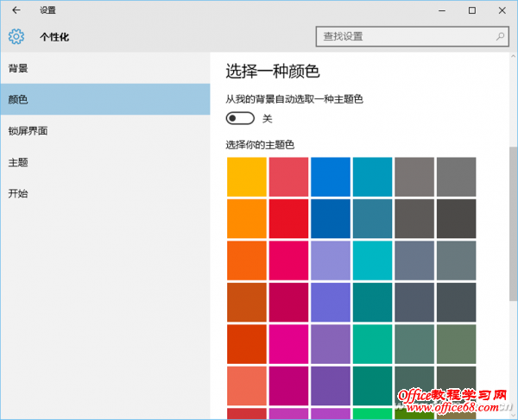
Task: Select the 颜色 section
Action: click(x=105, y=99)
